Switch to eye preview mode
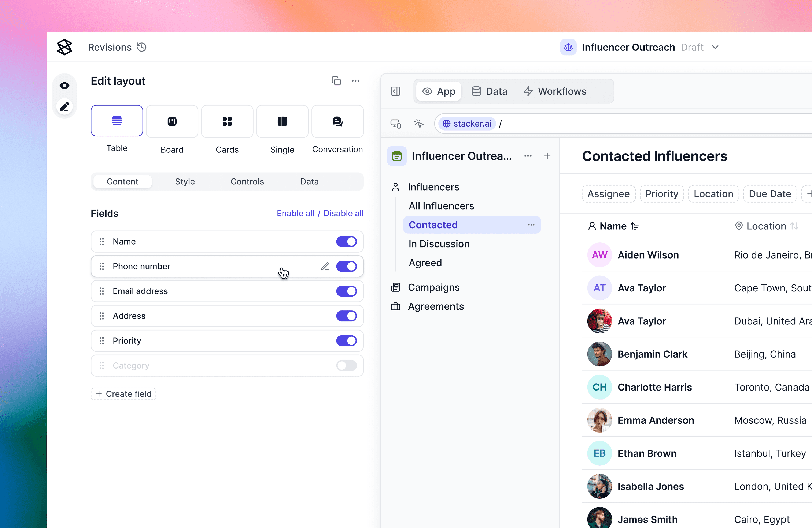This screenshot has height=528, width=812. pyautogui.click(x=64, y=86)
